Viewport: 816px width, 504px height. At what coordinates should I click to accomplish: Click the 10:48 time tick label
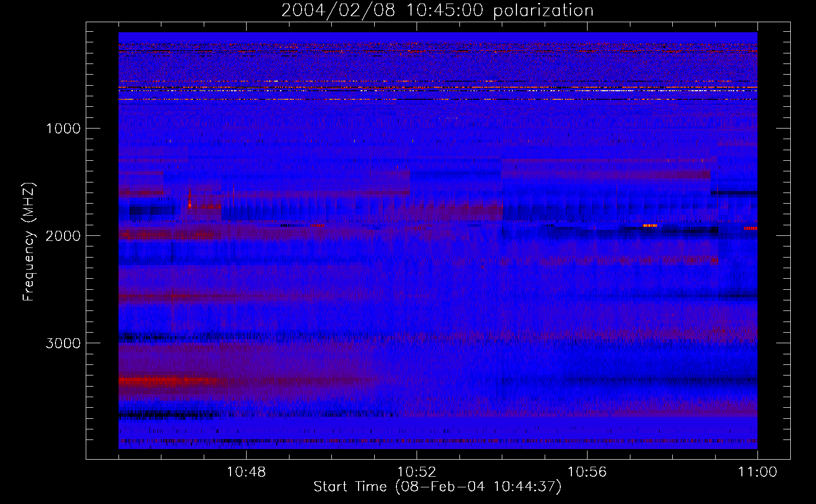[246, 472]
